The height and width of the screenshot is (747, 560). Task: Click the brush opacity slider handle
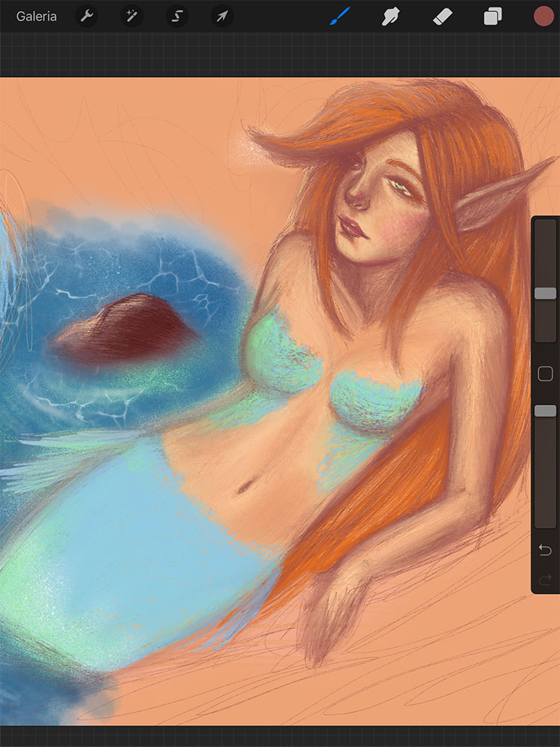[545, 411]
